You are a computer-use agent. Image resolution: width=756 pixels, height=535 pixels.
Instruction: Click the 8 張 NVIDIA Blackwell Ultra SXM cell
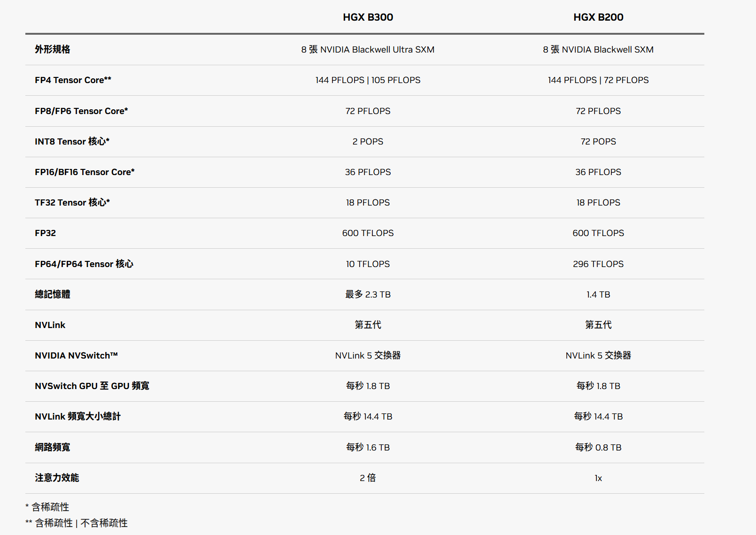368,50
